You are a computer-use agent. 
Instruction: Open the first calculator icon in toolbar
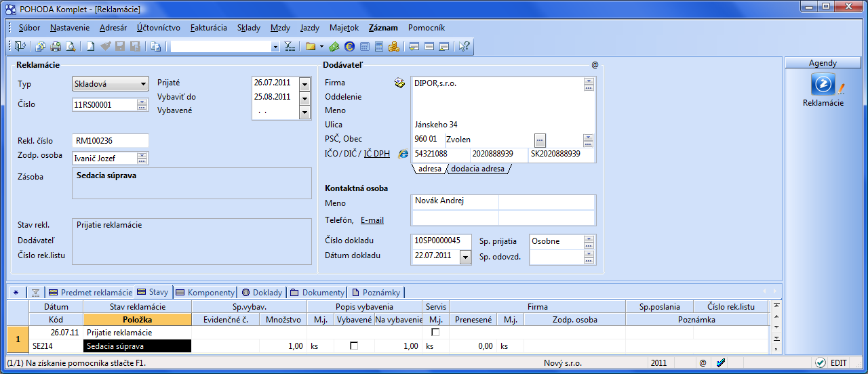point(364,47)
